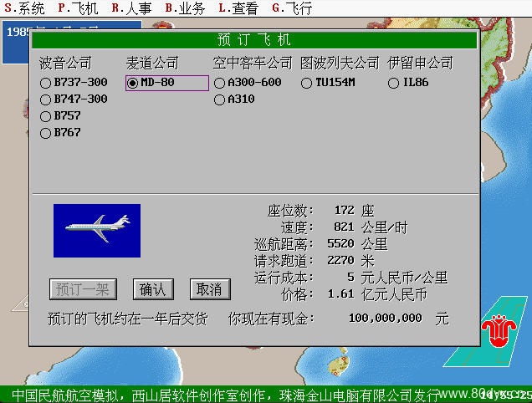Click the 图波列夫公司 manufacturer heading
The width and height of the screenshot is (532, 403).
coord(340,63)
